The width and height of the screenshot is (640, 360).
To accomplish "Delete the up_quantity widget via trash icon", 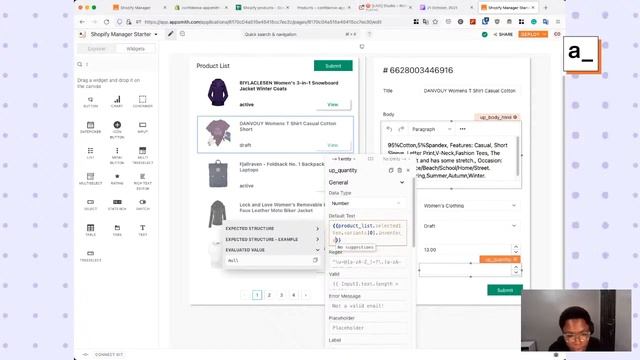I will 400,170.
